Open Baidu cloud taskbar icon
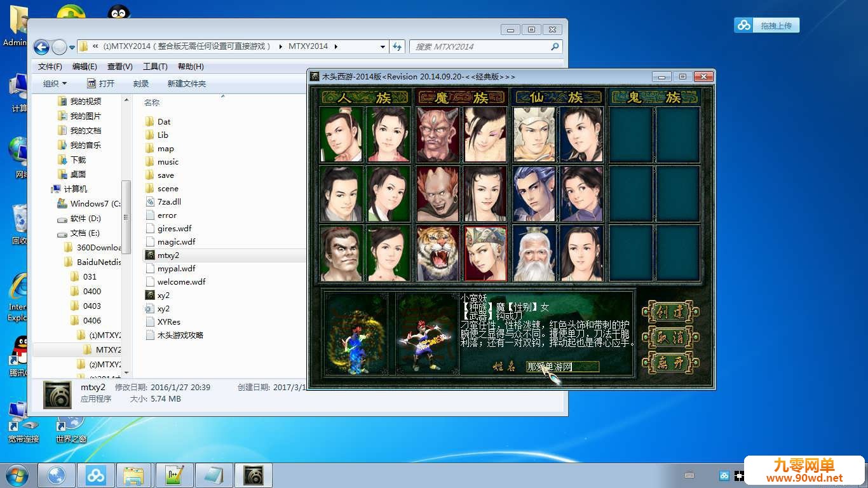Image resolution: width=868 pixels, height=488 pixels. tap(96, 475)
